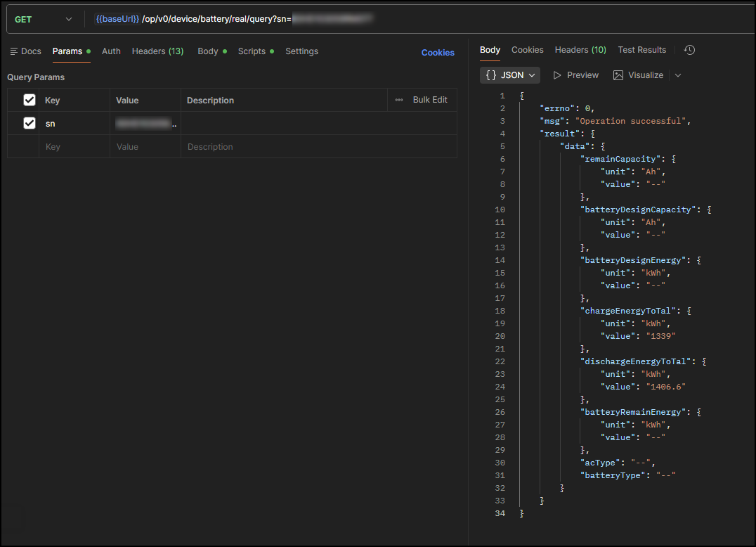This screenshot has height=547, width=756.
Task: Click the response history clock icon
Action: (x=689, y=50)
